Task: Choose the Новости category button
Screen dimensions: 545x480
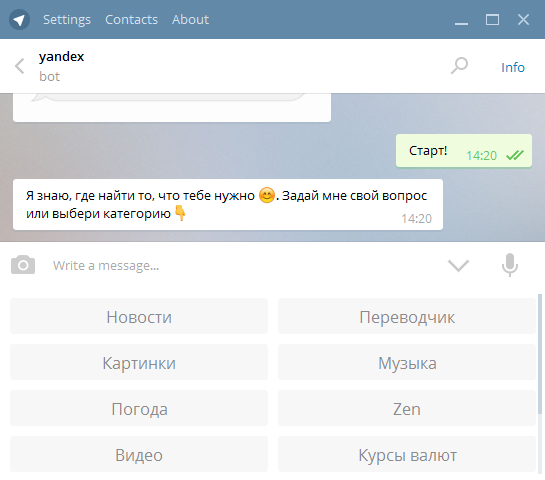Action: coord(139,316)
